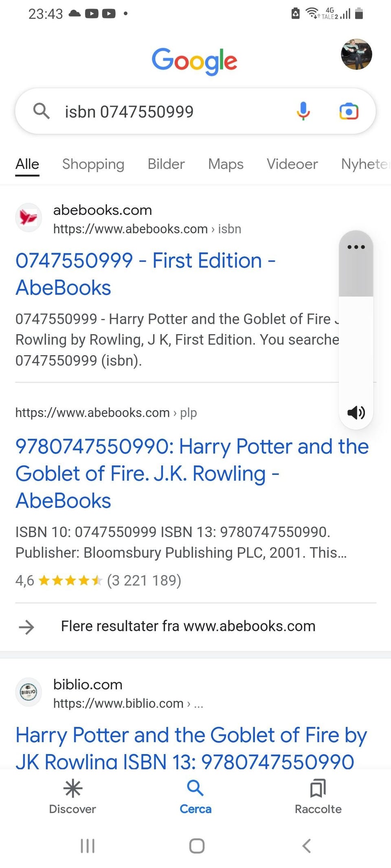Image resolution: width=391 pixels, height=868 pixels.
Task: Tap the three-dots on volume panel
Action: pos(356,247)
